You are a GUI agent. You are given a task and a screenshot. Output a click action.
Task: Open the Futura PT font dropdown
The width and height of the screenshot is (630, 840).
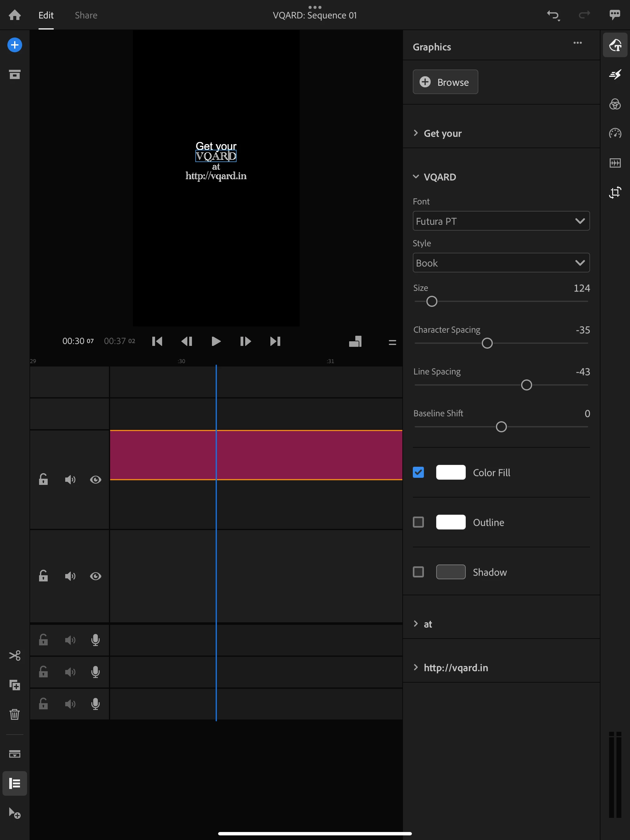point(501,221)
